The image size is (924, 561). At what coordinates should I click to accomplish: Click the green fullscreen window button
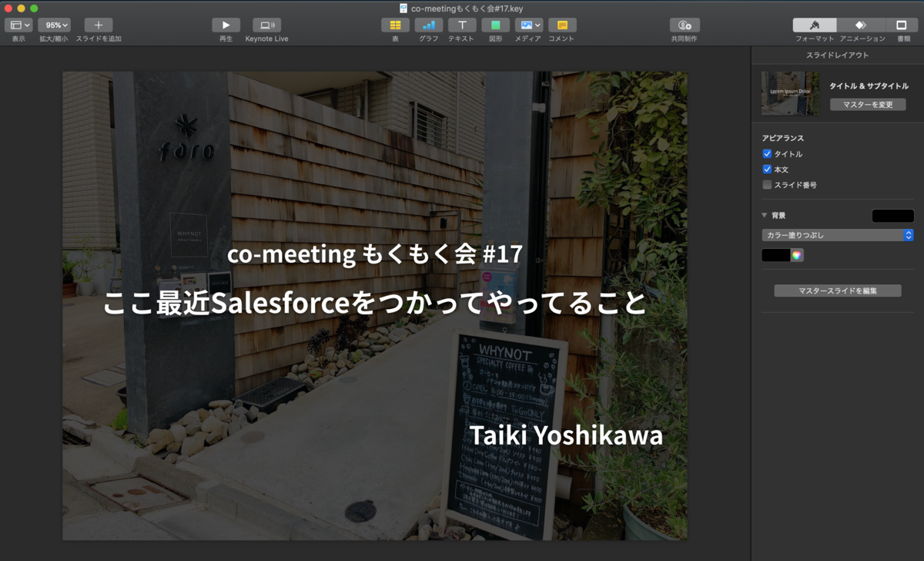click(x=34, y=8)
